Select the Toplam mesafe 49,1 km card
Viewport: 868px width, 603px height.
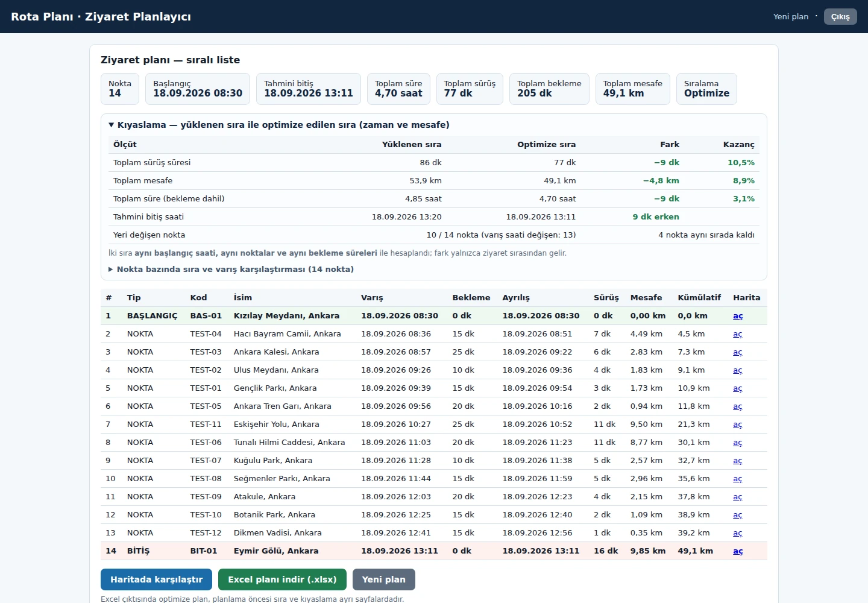tap(632, 89)
